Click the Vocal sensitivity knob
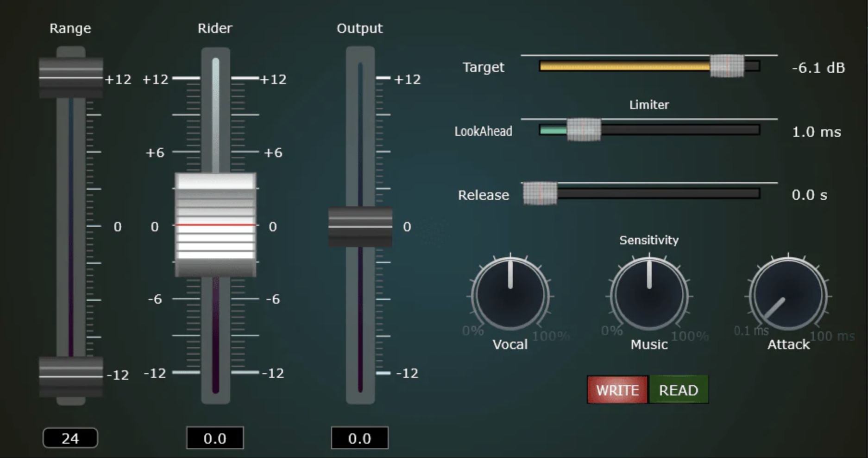The width and height of the screenshot is (868, 458). (510, 294)
